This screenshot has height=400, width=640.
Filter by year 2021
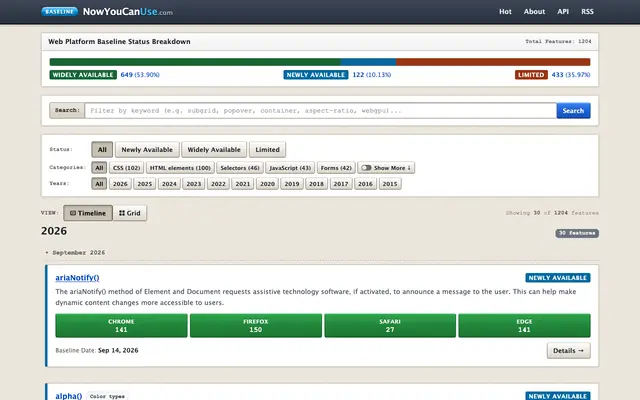coord(242,184)
